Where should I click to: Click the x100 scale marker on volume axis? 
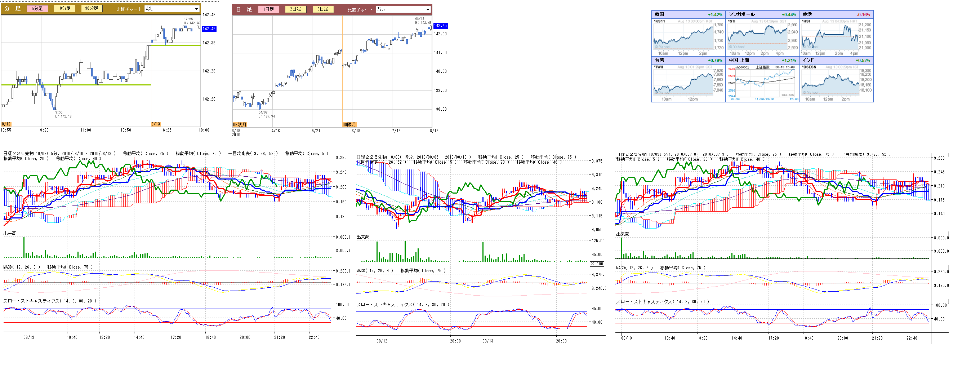coord(597,264)
